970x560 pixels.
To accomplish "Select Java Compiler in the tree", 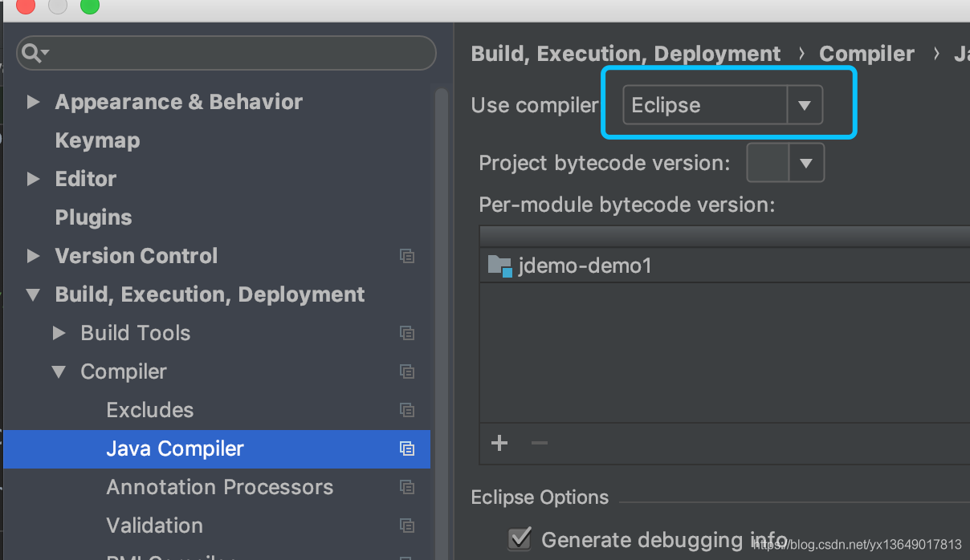I will (x=175, y=448).
